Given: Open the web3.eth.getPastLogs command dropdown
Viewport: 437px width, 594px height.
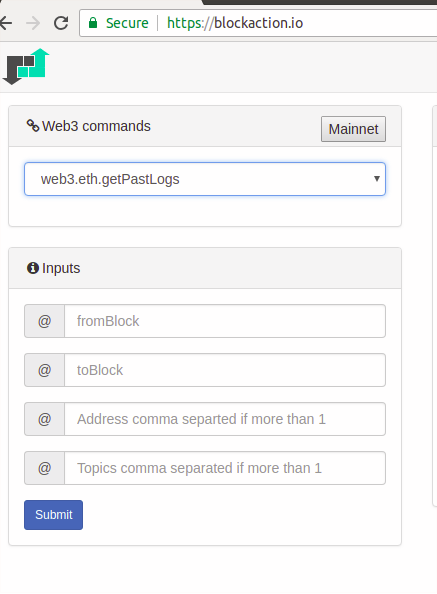Looking at the screenshot, I should pyautogui.click(x=205, y=179).
